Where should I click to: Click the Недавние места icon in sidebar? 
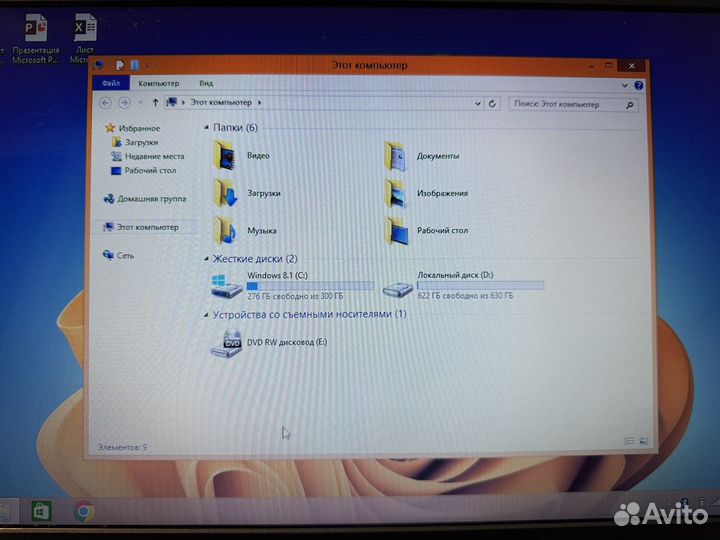117,156
